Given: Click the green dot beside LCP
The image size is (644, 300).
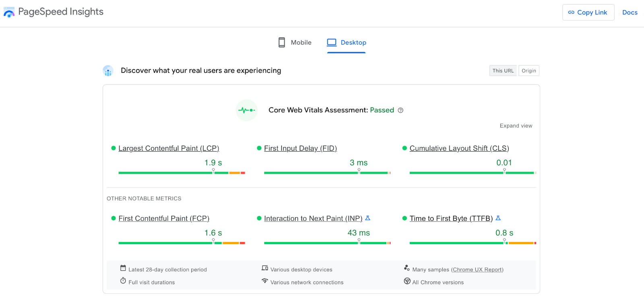Looking at the screenshot, I should point(114,148).
